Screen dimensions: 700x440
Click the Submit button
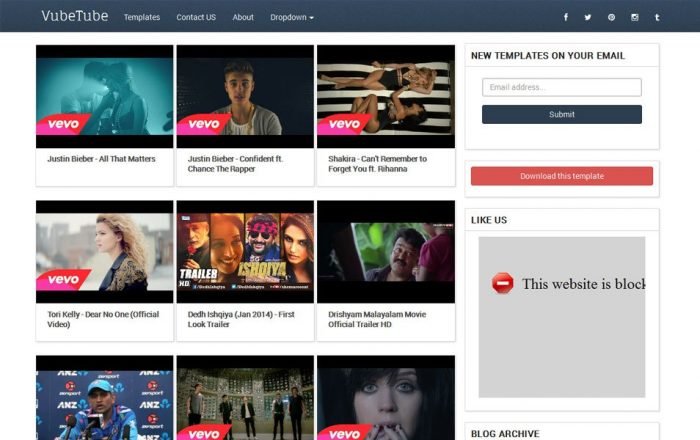click(562, 114)
